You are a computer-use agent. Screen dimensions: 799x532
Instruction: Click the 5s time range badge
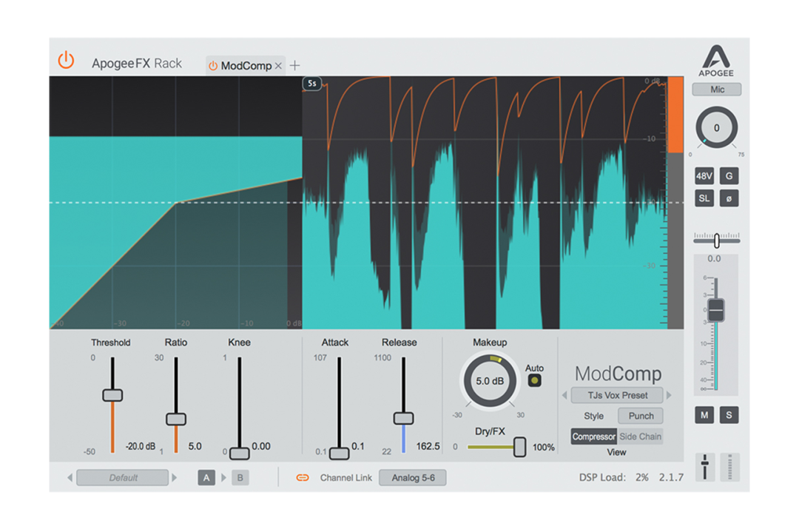pos(311,84)
